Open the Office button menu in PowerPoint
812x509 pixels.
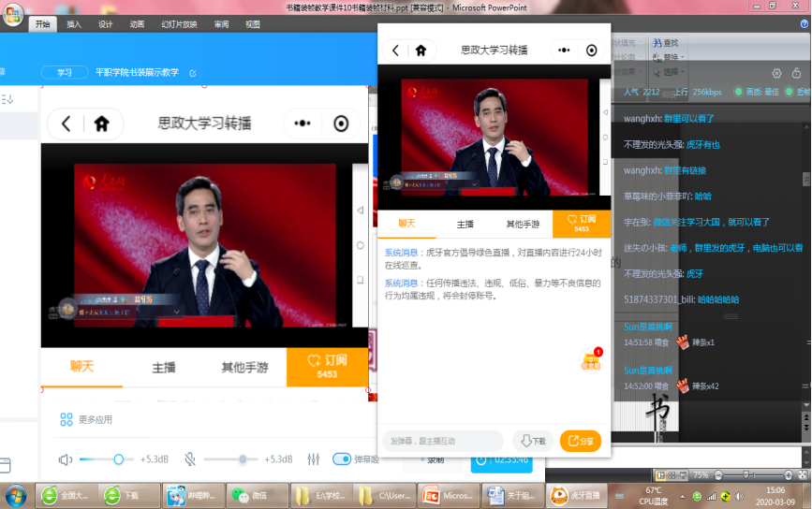[12, 14]
